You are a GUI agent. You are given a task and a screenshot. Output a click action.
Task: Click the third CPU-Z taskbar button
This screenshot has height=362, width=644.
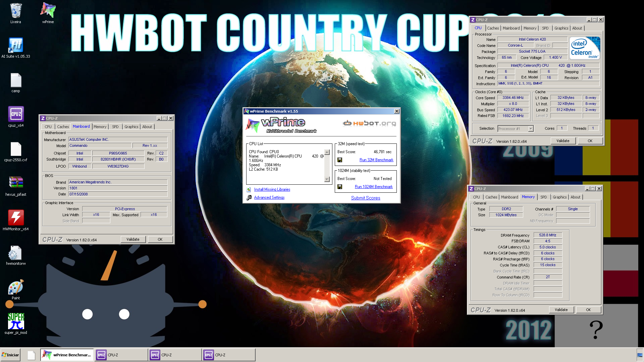point(228,355)
